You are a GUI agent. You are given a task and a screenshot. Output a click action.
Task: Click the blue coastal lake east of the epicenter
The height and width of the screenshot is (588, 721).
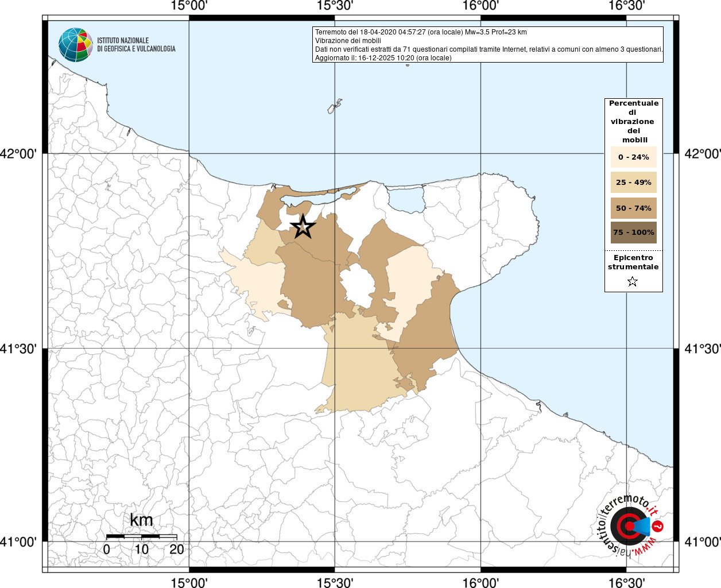click(406, 200)
